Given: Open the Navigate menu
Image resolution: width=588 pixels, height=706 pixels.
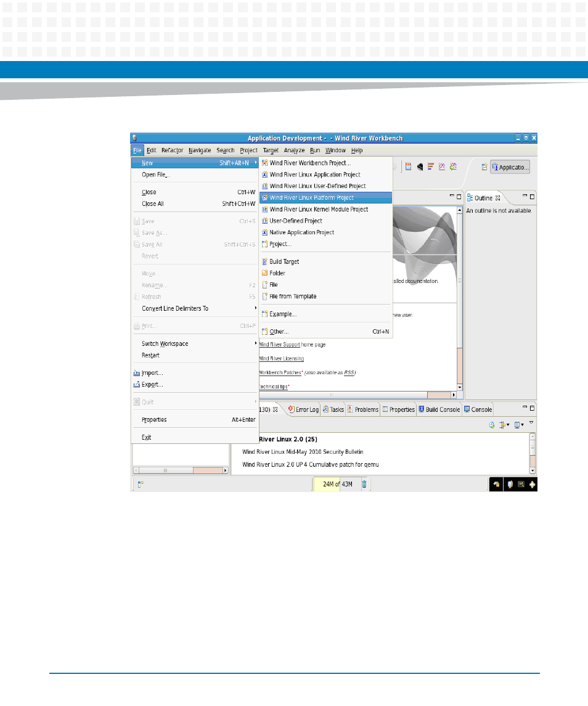Looking at the screenshot, I should tap(200, 150).
